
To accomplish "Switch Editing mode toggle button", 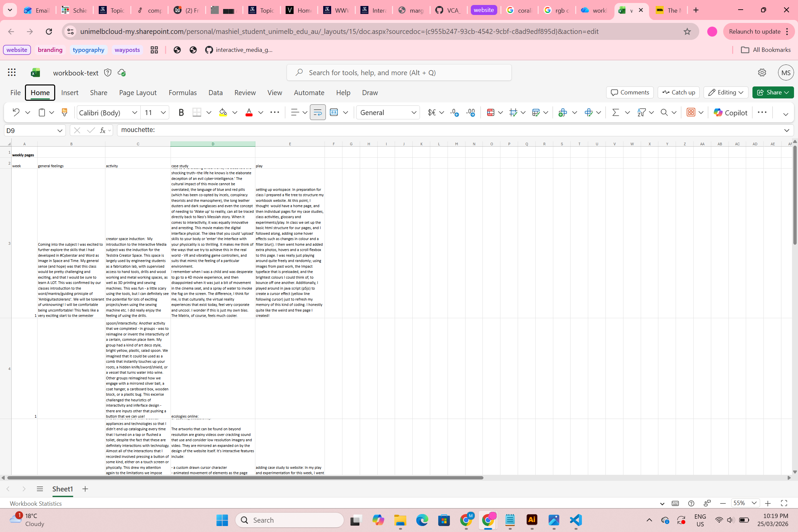I will point(726,92).
